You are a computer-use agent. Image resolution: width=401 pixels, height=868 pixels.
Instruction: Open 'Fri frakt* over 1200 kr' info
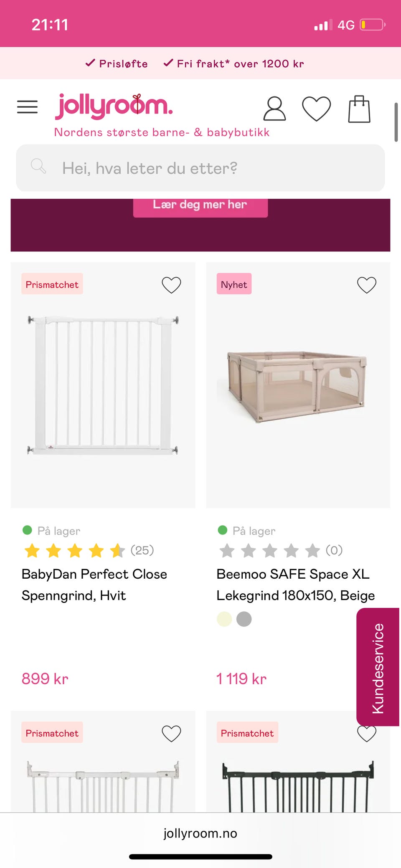click(x=233, y=63)
